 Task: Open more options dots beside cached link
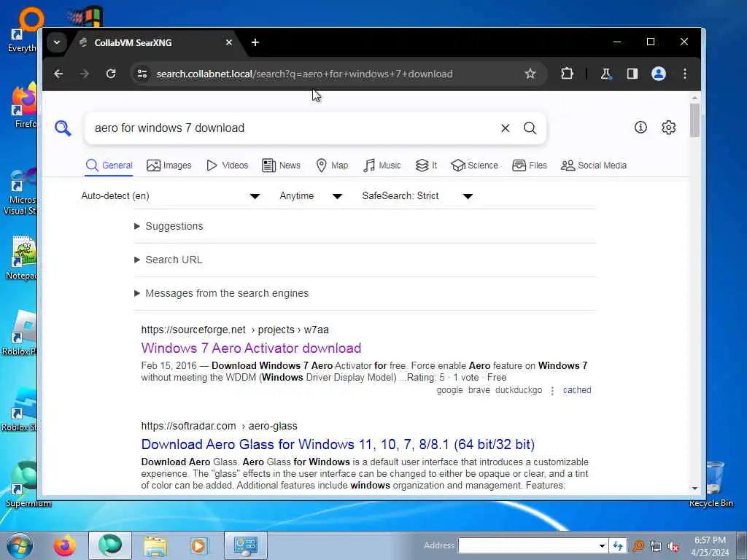click(x=552, y=391)
